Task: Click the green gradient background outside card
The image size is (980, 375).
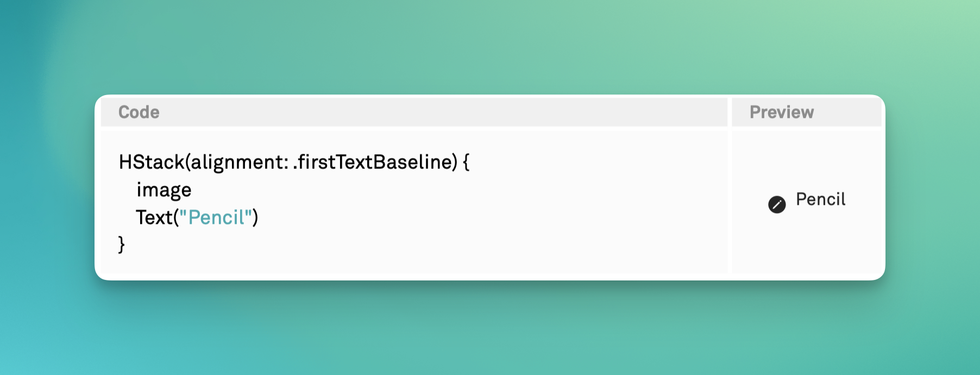Action: 489,49
